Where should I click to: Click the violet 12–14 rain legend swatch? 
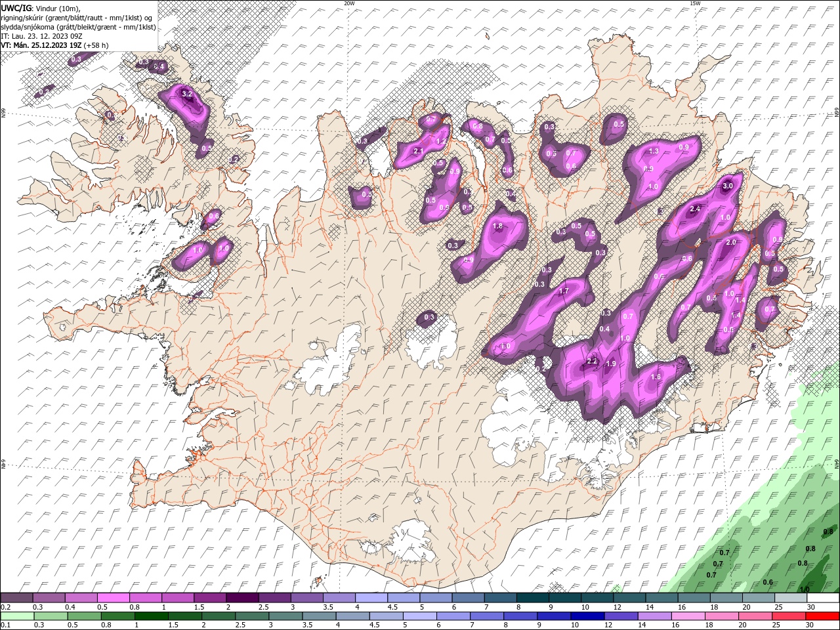621,616
